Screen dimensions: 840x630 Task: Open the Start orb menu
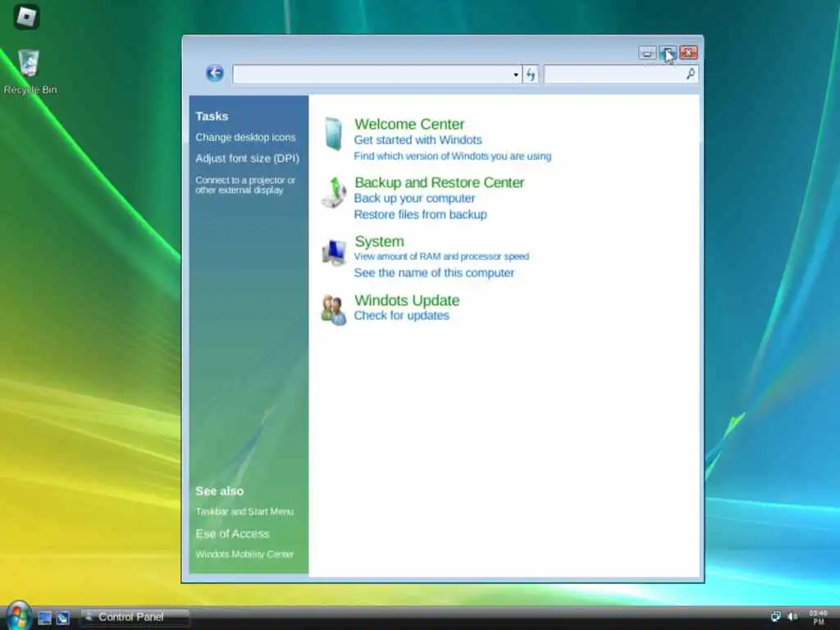coord(19,615)
